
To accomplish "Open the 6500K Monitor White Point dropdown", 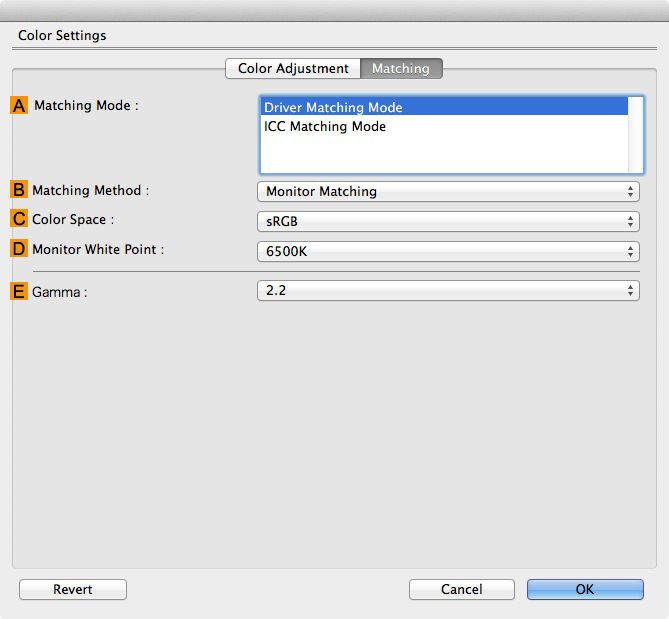I will point(448,251).
